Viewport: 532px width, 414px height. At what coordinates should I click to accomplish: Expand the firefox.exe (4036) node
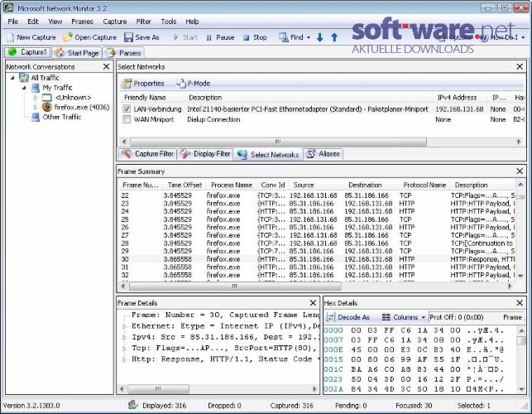tap(36, 108)
